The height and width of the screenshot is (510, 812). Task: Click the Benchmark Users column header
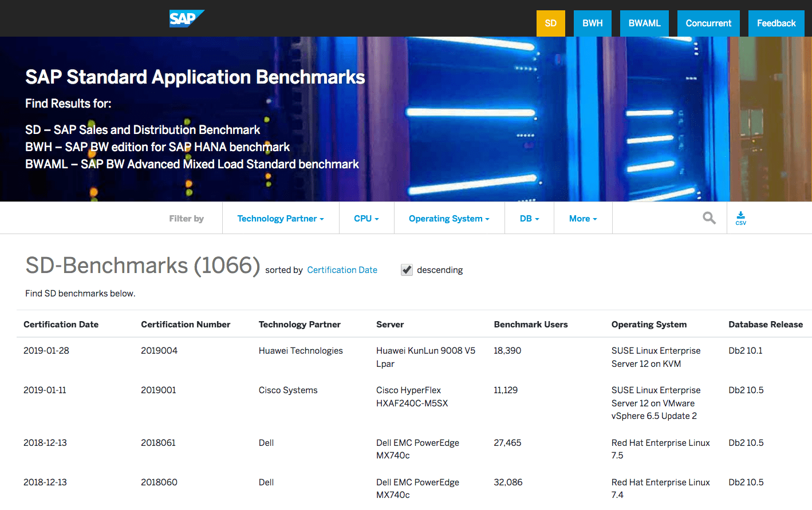pyautogui.click(x=531, y=325)
